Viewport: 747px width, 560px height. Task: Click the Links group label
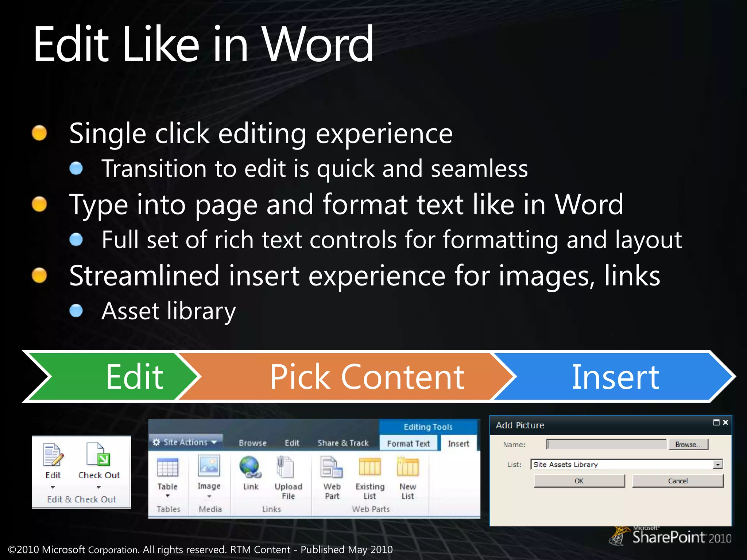tap(271, 509)
